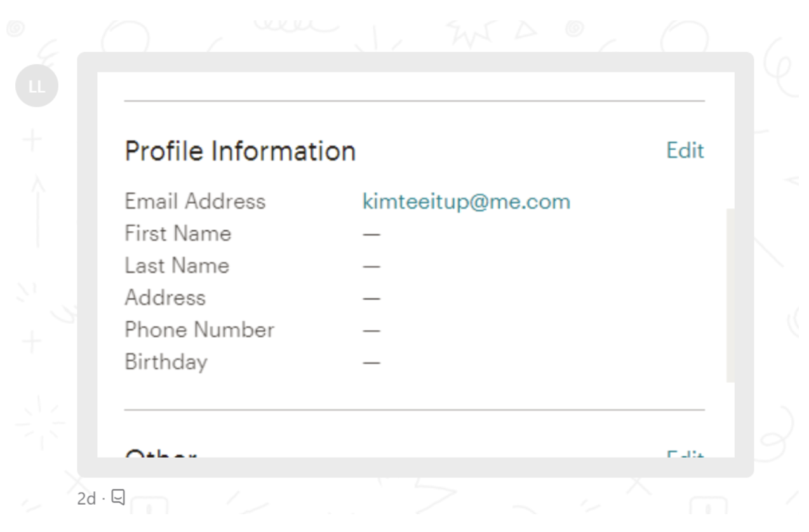This screenshot has height=532, width=809.
Task: Click the Address field label
Action: (165, 297)
